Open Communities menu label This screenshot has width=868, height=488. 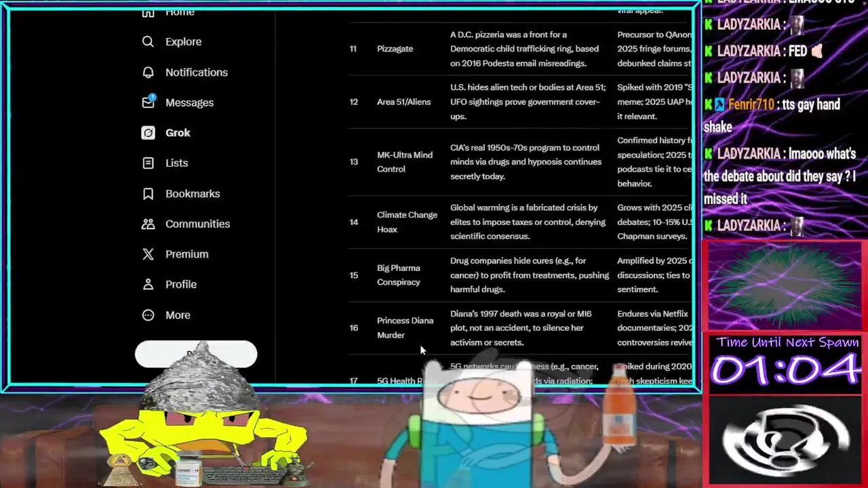tap(197, 224)
